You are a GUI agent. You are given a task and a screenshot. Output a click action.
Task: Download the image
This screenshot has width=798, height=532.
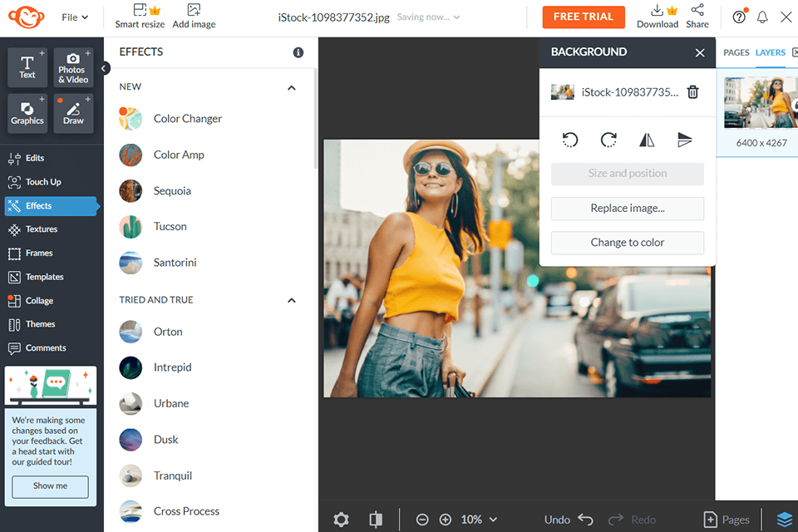click(x=658, y=17)
